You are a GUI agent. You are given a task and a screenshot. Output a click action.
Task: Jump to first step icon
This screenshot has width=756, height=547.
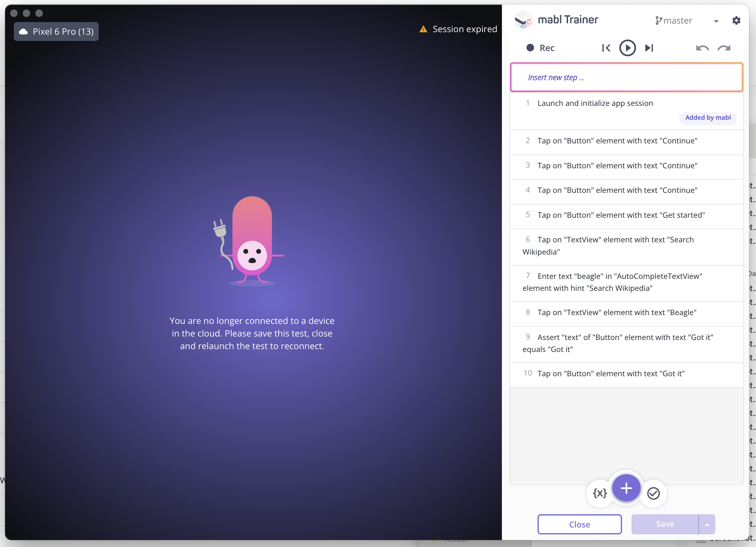click(606, 48)
